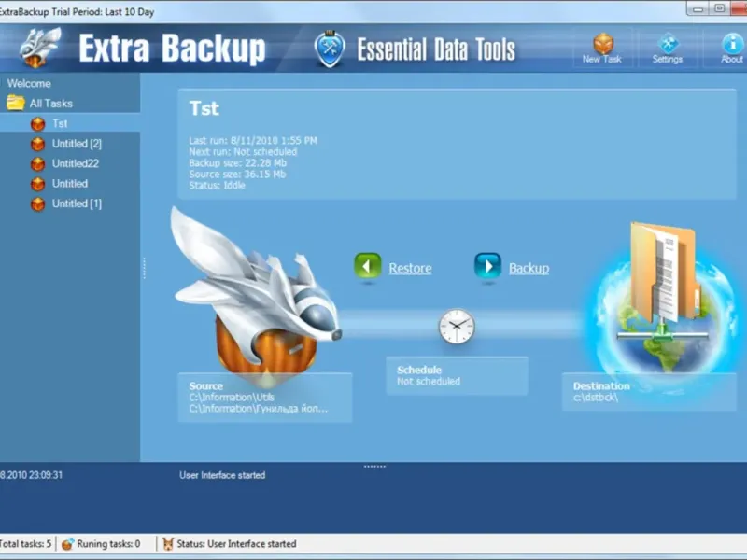Open the Destination box c:\dstbck\

click(649, 392)
